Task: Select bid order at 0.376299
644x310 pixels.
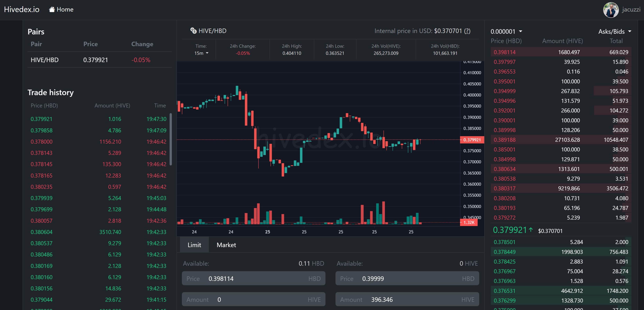Action: click(x=561, y=300)
